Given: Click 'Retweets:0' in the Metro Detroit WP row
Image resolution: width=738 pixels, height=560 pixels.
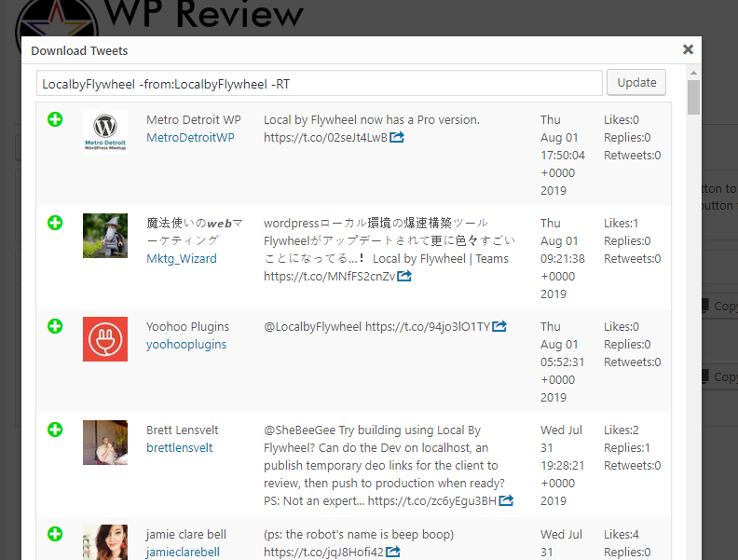Looking at the screenshot, I should tap(632, 156).
